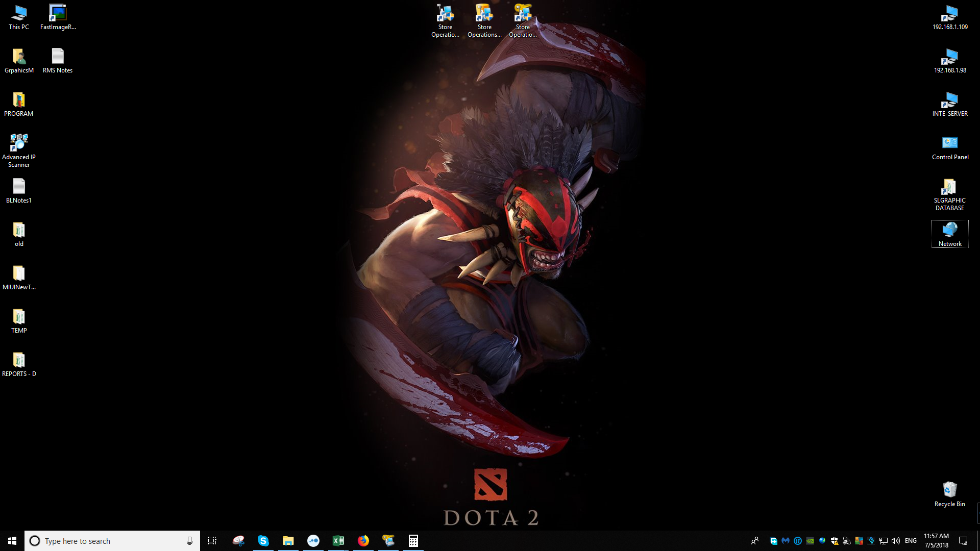The height and width of the screenshot is (551, 980).
Task: Open the NVIDIA tray icon
Action: [810, 541]
